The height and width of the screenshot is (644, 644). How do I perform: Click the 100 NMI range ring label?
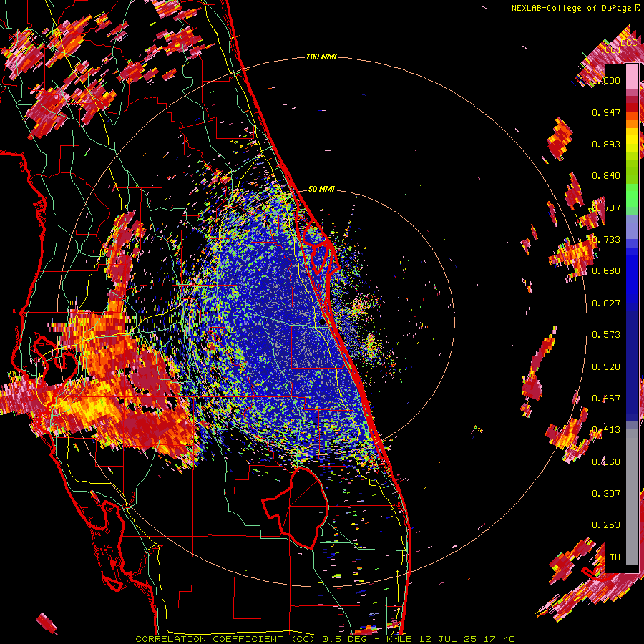[x=321, y=57]
